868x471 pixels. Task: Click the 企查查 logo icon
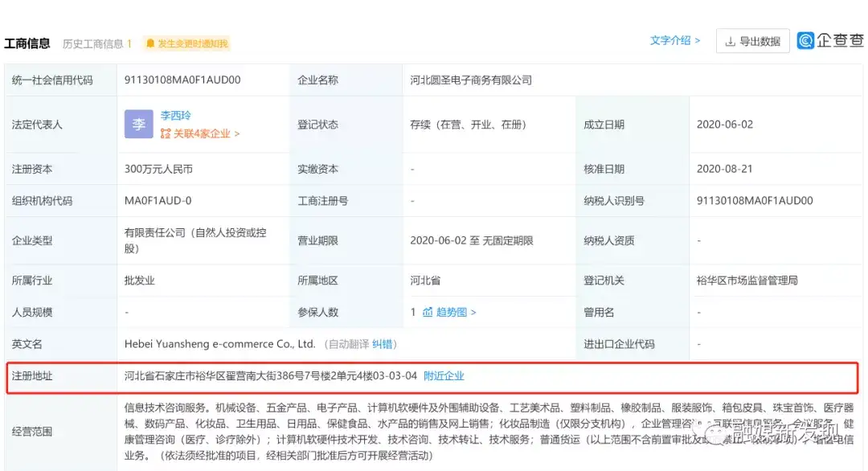805,40
